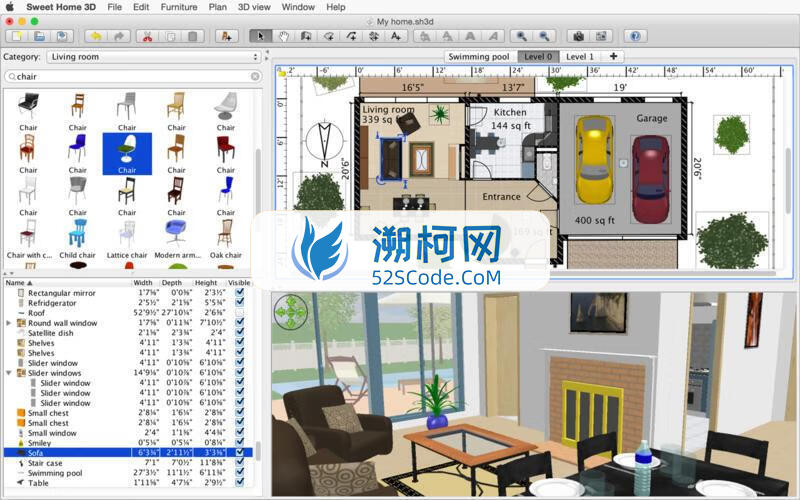The height and width of the screenshot is (500, 800).
Task: Open the Apple menu
Action: [10, 7]
